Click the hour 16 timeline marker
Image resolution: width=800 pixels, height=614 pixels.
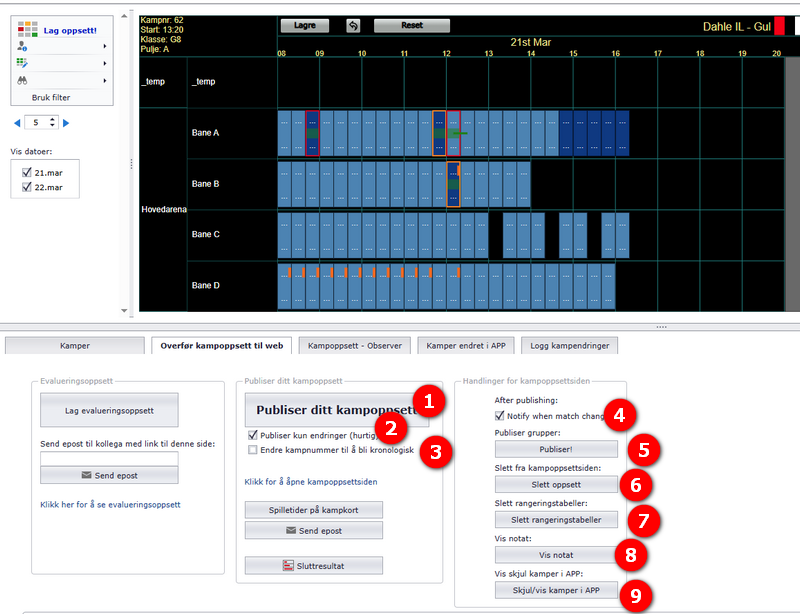point(615,53)
